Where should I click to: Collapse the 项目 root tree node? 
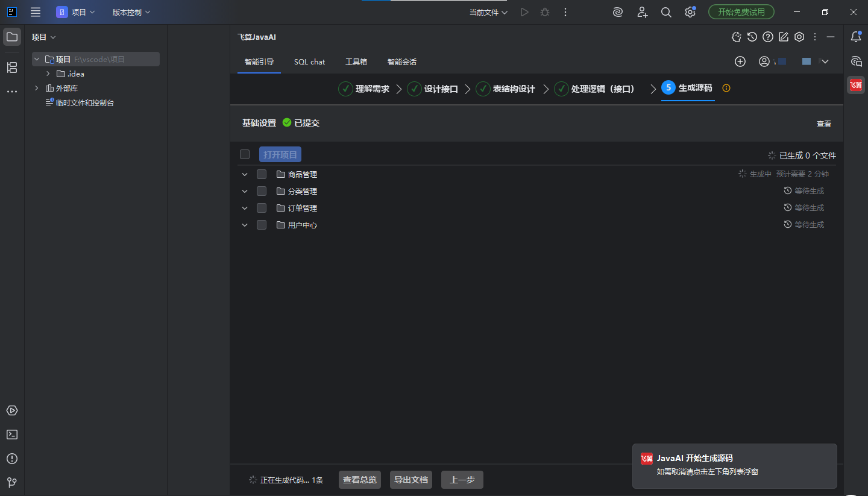(37, 59)
